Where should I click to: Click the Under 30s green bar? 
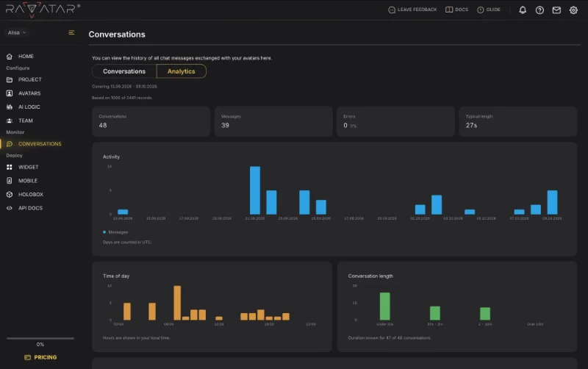click(x=384, y=306)
